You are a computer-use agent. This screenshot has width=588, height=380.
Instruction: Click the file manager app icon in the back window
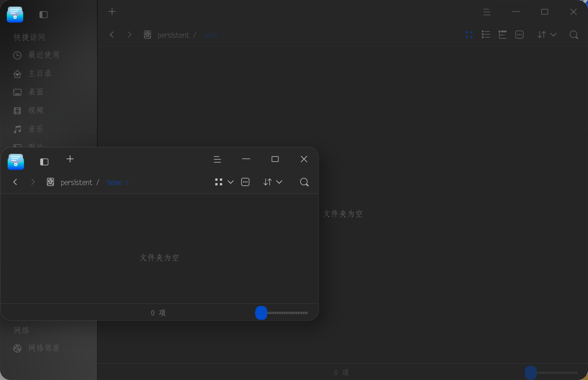(15, 15)
